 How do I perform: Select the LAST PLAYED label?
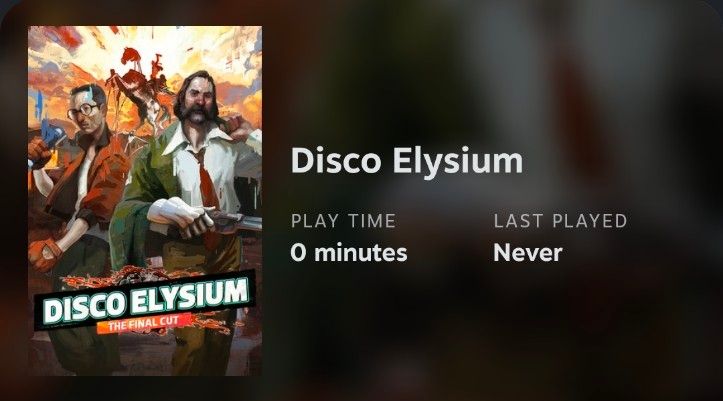(x=560, y=221)
